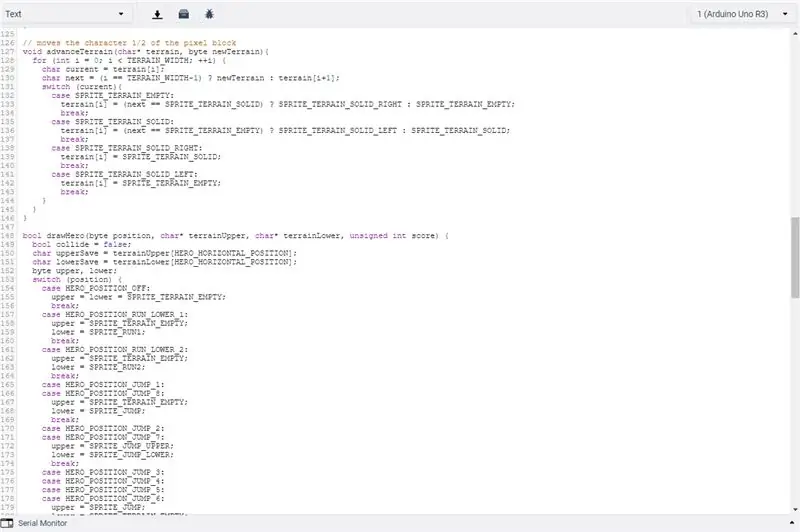Click line number 147
This screenshot has width=800, height=532.
click(x=8, y=227)
